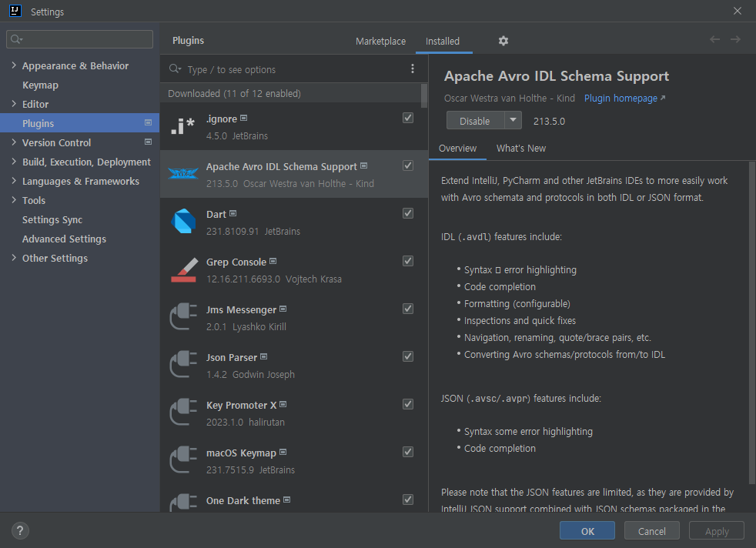The height and width of the screenshot is (548, 756).
Task: Click the magnifier icon in plugin search
Action: point(175,69)
